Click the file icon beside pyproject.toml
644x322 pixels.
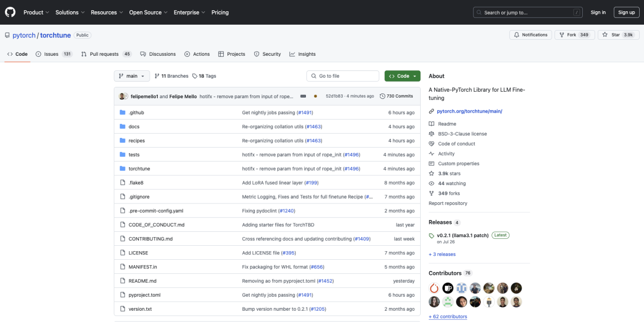pyautogui.click(x=122, y=295)
